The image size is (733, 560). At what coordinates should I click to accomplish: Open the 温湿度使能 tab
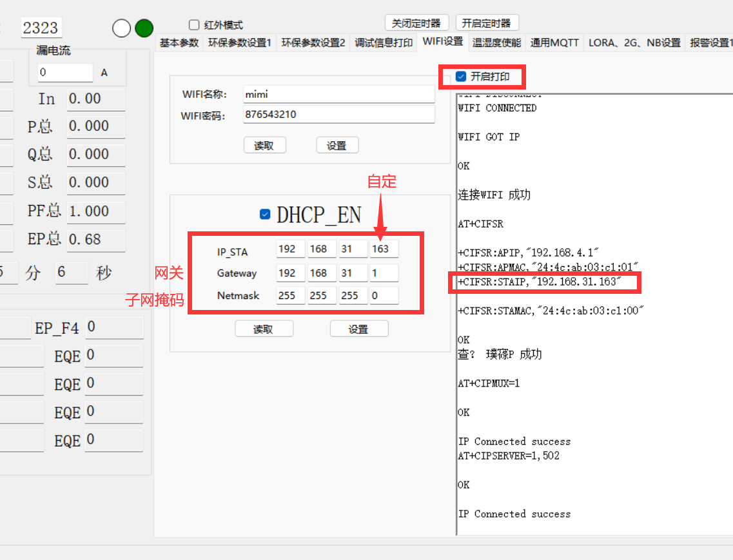(x=496, y=43)
